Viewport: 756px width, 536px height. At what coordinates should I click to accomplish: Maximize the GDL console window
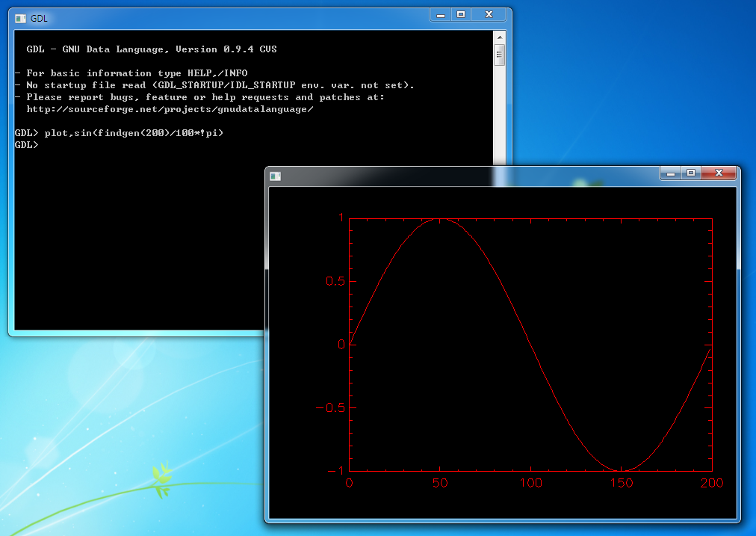click(x=461, y=15)
